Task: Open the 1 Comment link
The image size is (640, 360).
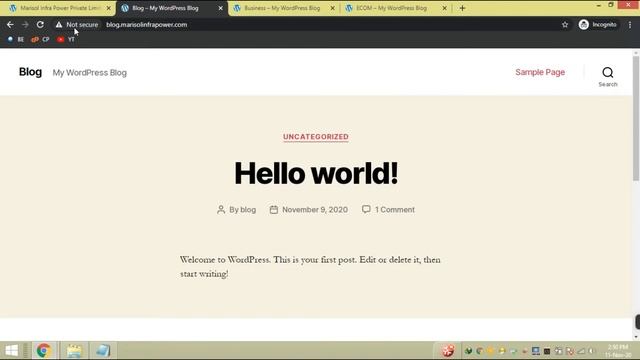Action: pos(395,210)
